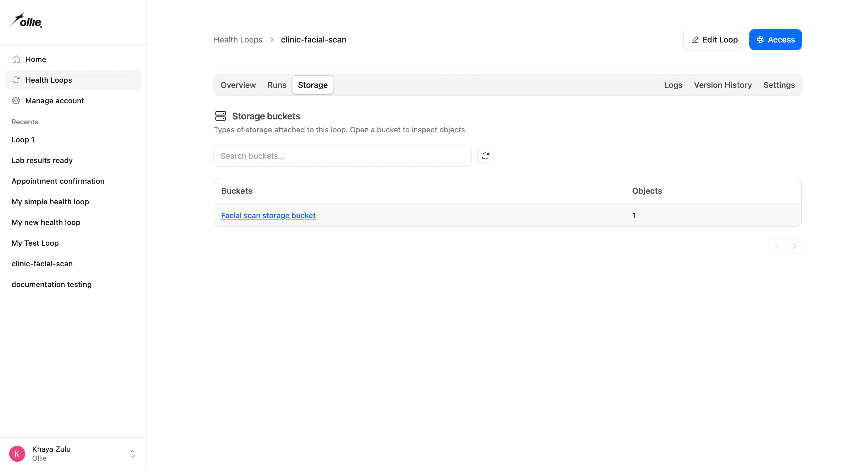
Task: Refresh the storage buckets list
Action: pyautogui.click(x=485, y=156)
